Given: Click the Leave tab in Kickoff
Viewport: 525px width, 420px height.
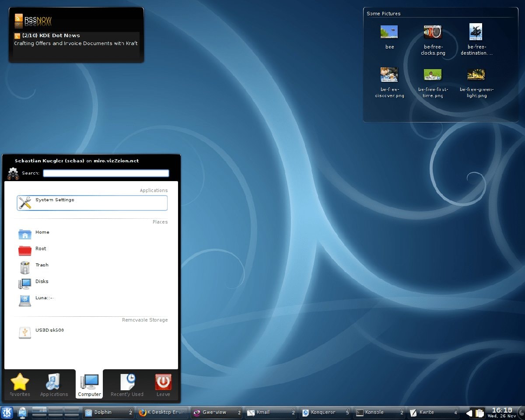Looking at the screenshot, I should point(162,384).
